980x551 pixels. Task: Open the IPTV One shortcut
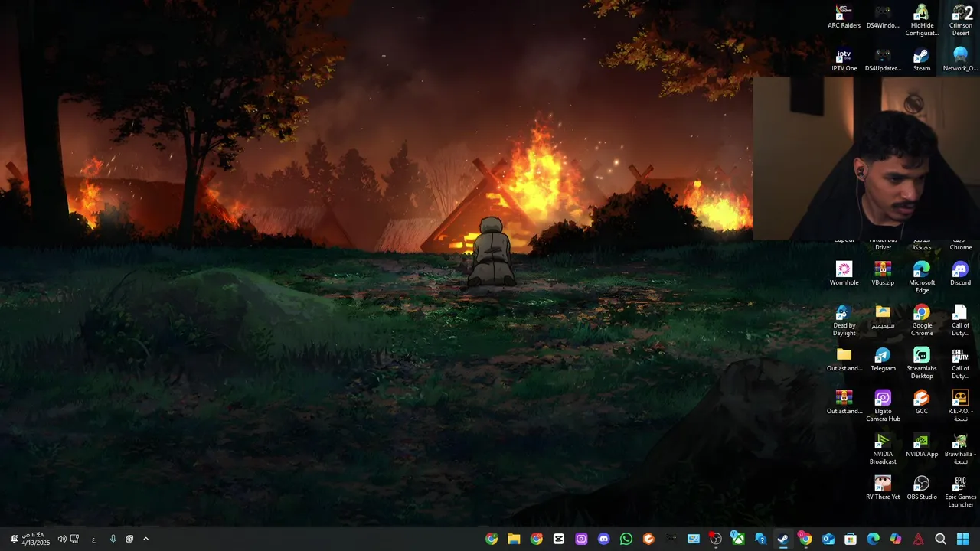[x=844, y=60]
